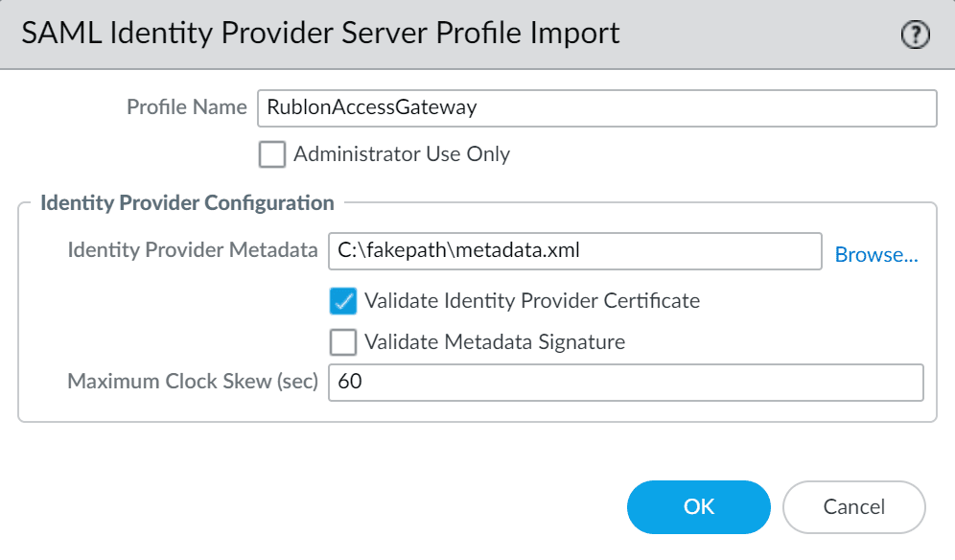Click the Profile Name label
Image resolution: width=955 pixels, height=560 pixels.
187,107
